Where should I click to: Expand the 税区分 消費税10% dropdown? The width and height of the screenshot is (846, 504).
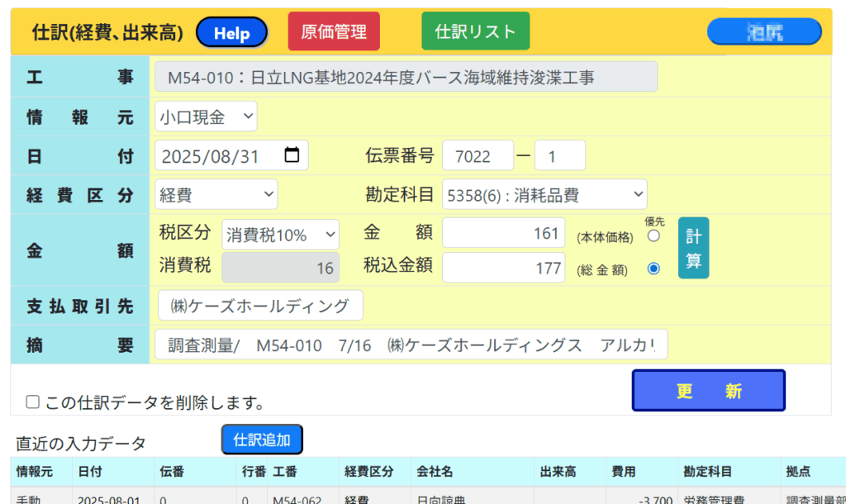(281, 235)
